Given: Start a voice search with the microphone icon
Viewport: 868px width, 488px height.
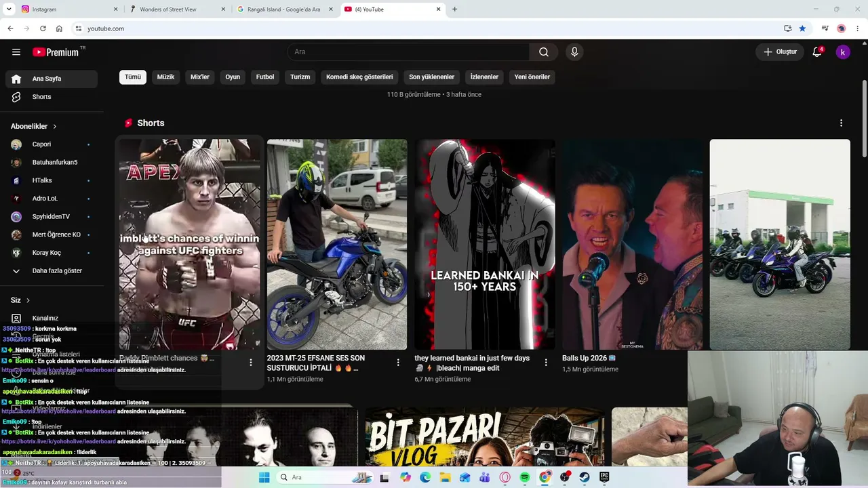Looking at the screenshot, I should (574, 52).
